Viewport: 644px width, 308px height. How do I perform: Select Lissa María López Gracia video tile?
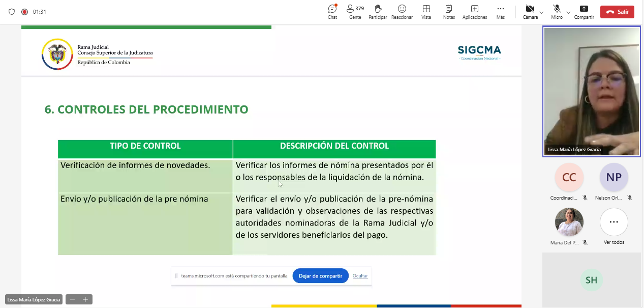(592, 92)
